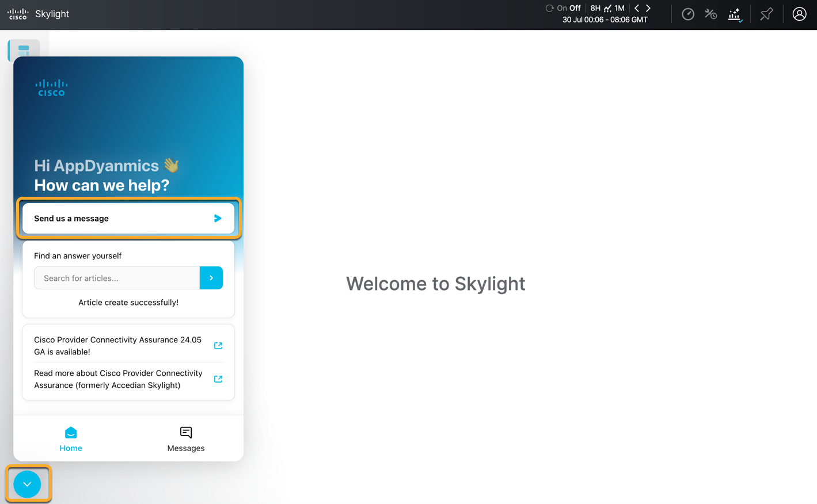Switch to the Home tab

(71, 440)
